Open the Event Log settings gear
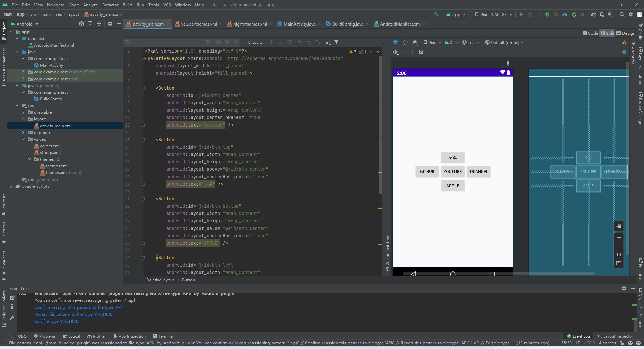 [x=624, y=288]
